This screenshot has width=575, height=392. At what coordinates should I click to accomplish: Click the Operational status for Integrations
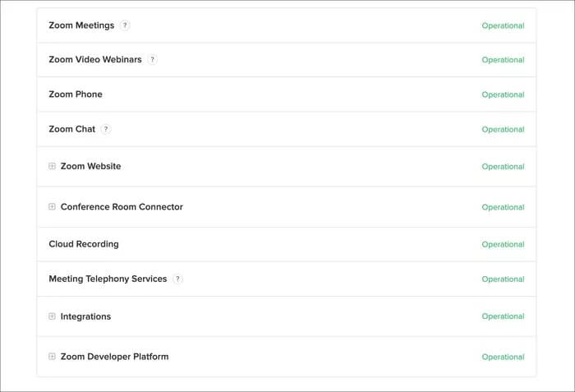(x=503, y=316)
